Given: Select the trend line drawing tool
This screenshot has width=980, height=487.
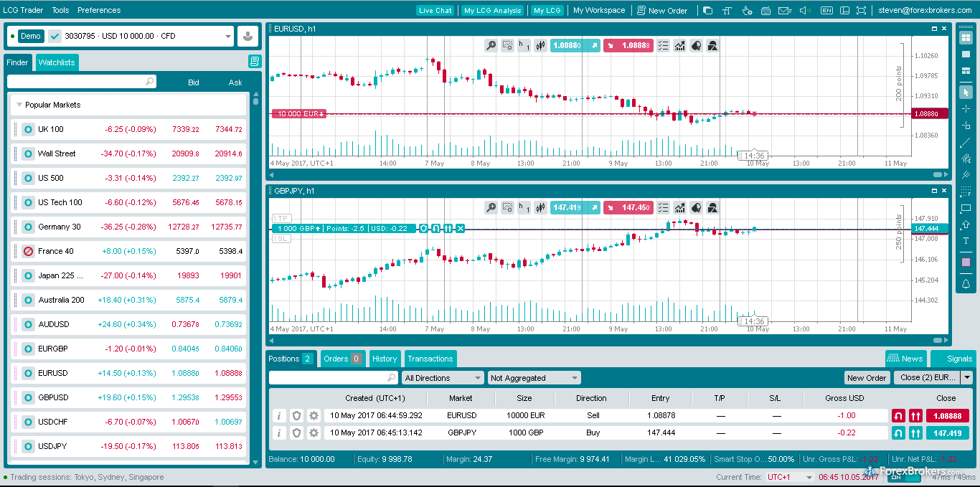Looking at the screenshot, I should coord(966,141).
